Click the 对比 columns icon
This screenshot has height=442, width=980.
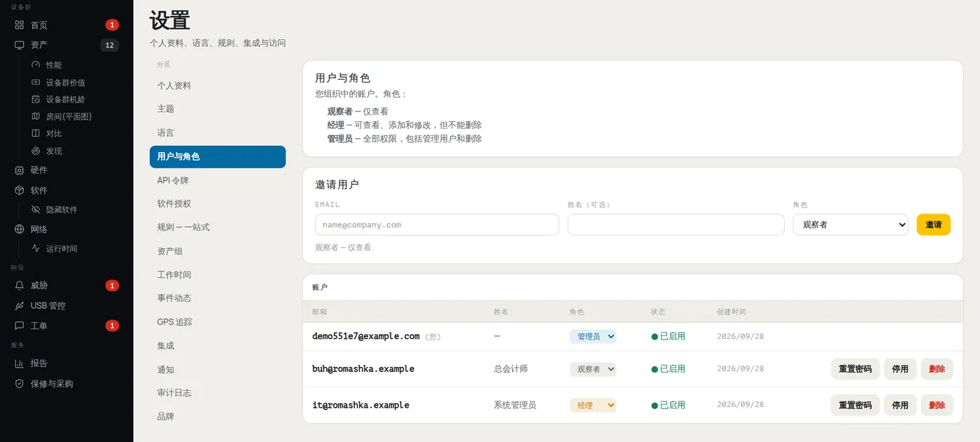pos(36,133)
